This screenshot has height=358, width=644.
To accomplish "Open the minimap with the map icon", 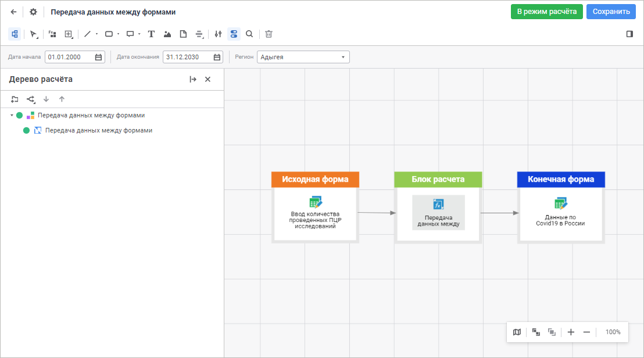I will pyautogui.click(x=517, y=332).
